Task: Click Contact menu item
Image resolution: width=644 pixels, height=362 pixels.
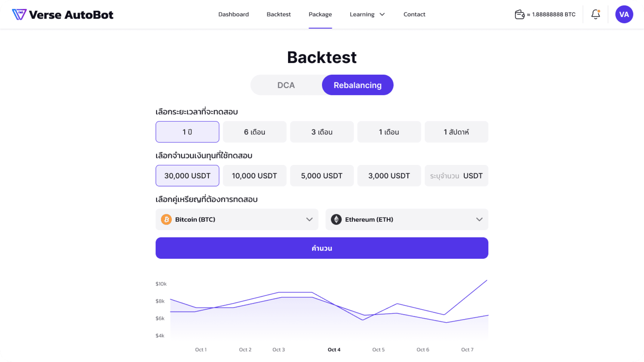Action: pos(414,14)
